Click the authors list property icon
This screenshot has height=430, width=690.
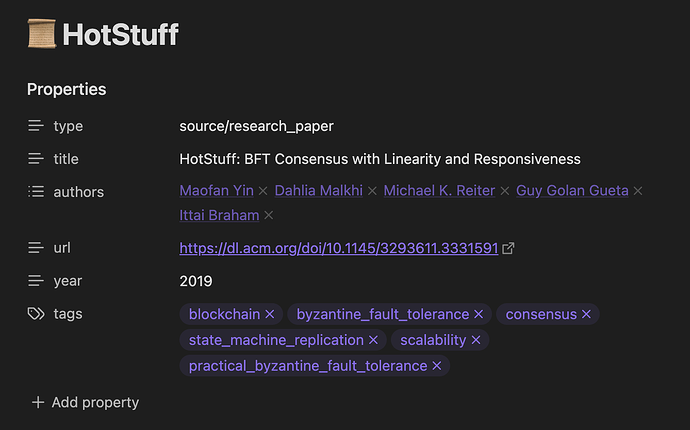tap(36, 191)
